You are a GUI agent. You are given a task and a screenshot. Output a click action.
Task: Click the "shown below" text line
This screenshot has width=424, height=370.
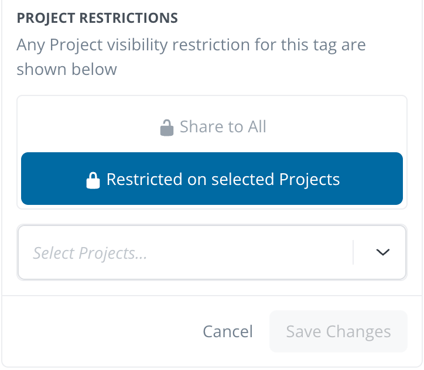67,69
